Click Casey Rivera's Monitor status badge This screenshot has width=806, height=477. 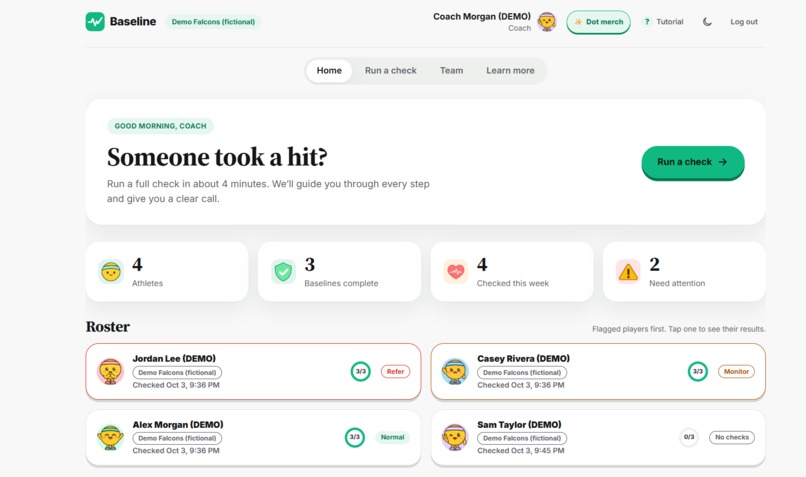click(736, 371)
